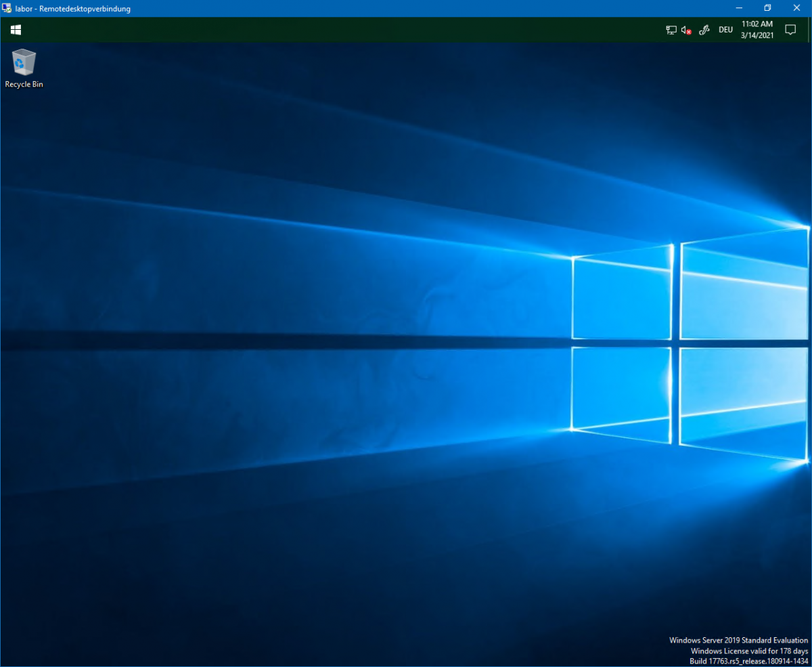This screenshot has height=667, width=812.
Task: Click the 11:02 AM clock time
Action: tap(757, 24)
